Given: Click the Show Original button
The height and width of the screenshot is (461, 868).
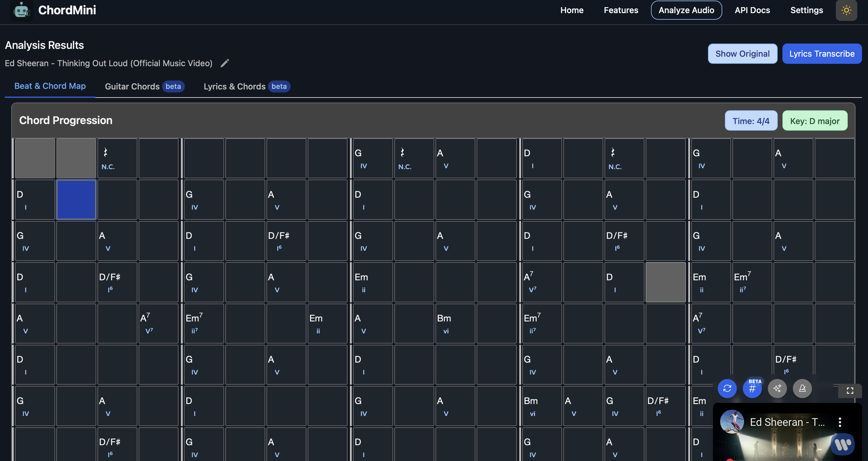Looking at the screenshot, I should [x=742, y=54].
